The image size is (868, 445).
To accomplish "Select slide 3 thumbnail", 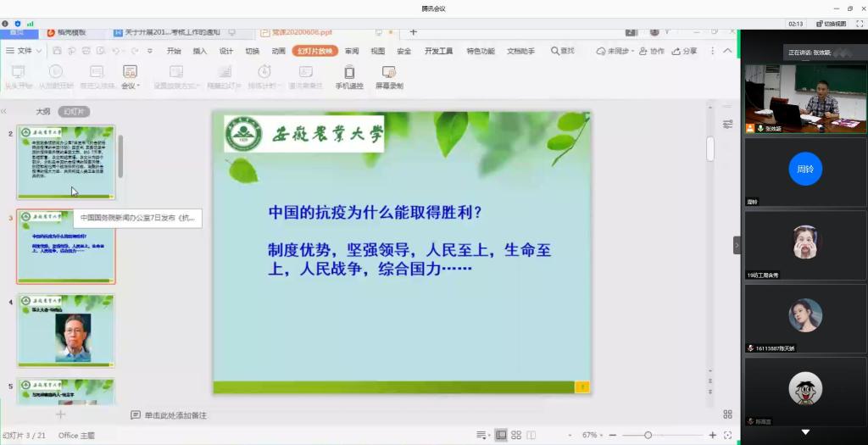I will click(x=66, y=247).
